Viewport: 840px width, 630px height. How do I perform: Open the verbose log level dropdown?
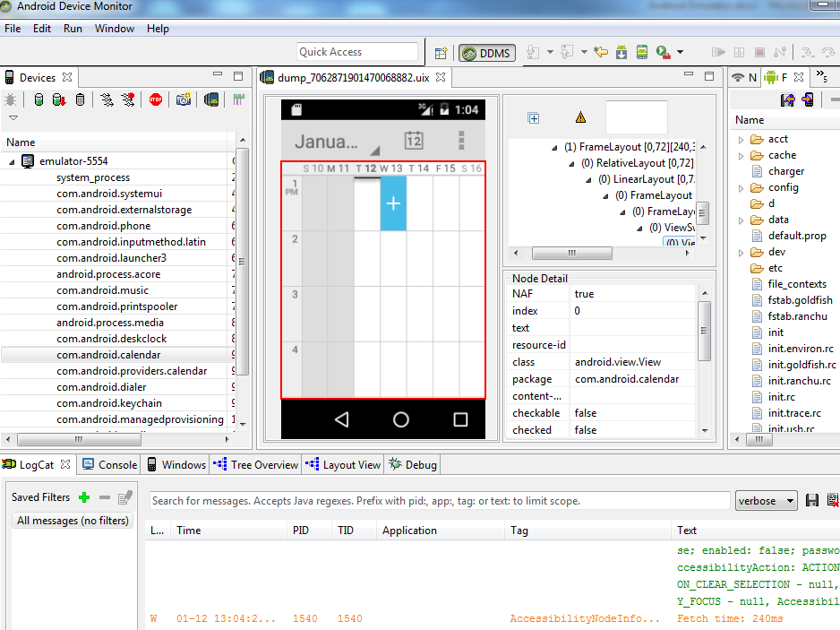coord(766,501)
